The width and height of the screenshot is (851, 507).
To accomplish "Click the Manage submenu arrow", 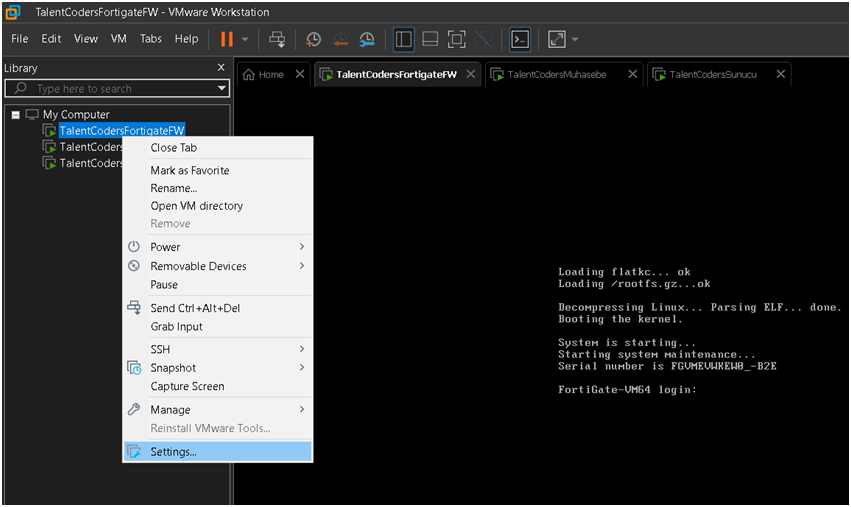I will pyautogui.click(x=302, y=409).
